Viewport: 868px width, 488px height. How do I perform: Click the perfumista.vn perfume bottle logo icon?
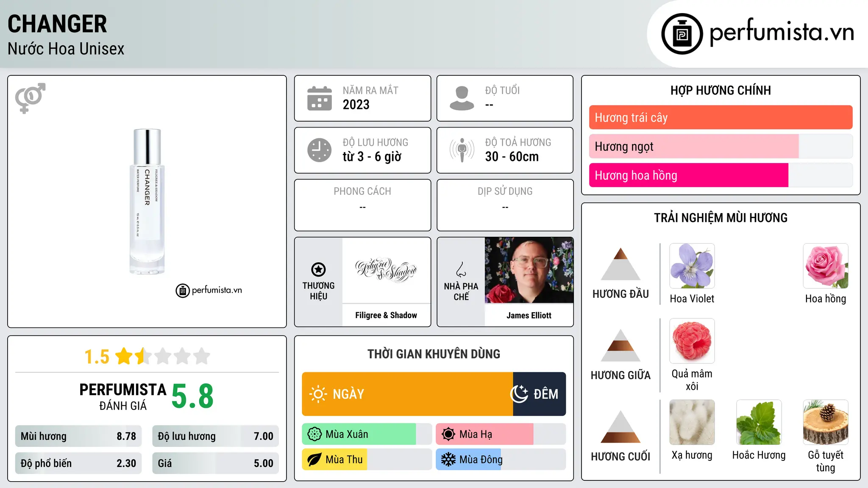click(x=682, y=34)
